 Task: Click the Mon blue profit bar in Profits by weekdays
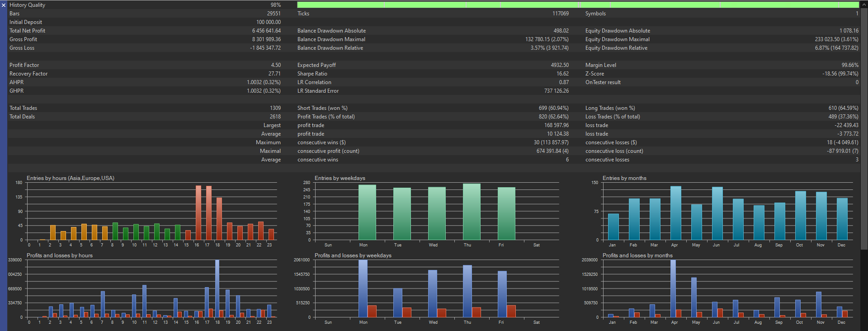363,288
